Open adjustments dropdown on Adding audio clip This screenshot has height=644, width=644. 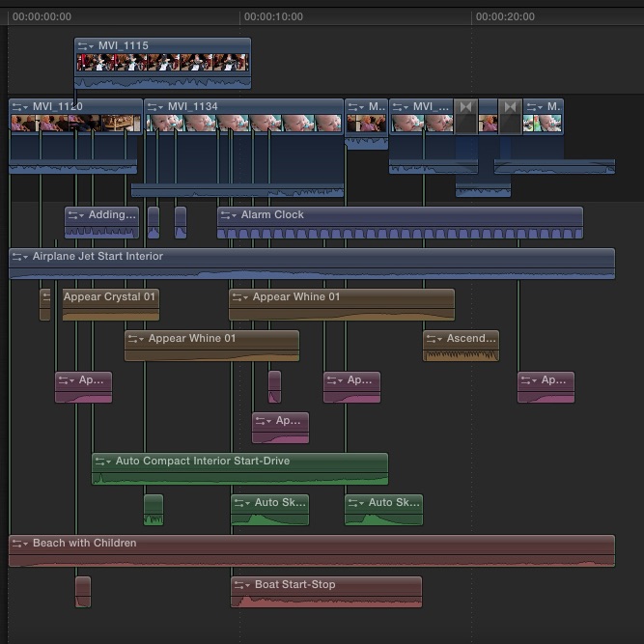tap(76, 215)
